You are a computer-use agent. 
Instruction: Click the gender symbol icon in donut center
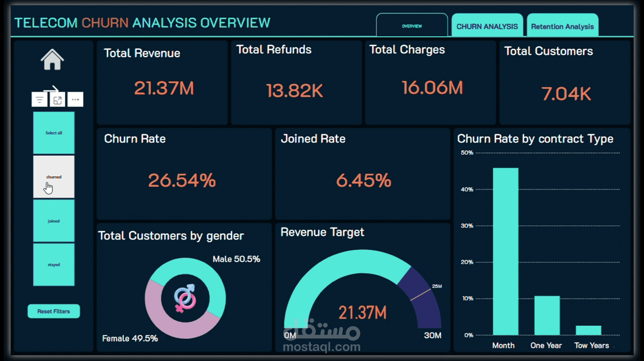coord(185,298)
